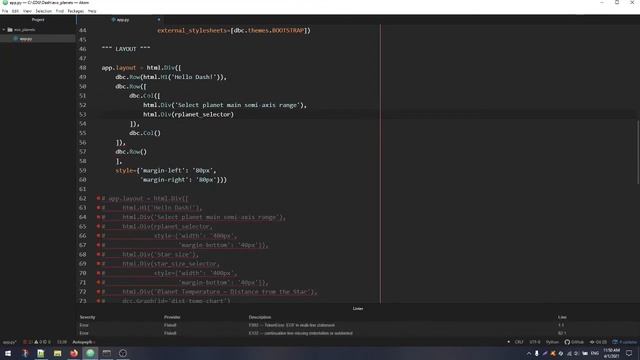Viewport: 640px width, 360px height.
Task: Place cursor on rplanet_selector code line
Action: point(189,114)
